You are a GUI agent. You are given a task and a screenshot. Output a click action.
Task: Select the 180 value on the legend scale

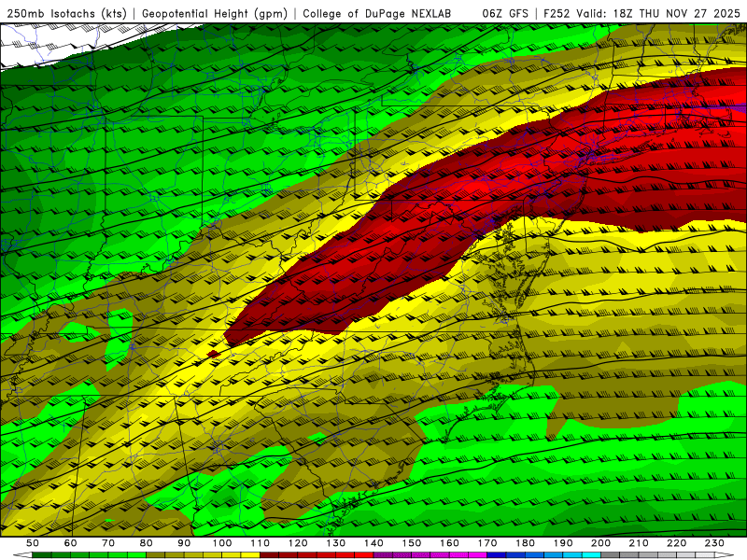[x=525, y=543]
